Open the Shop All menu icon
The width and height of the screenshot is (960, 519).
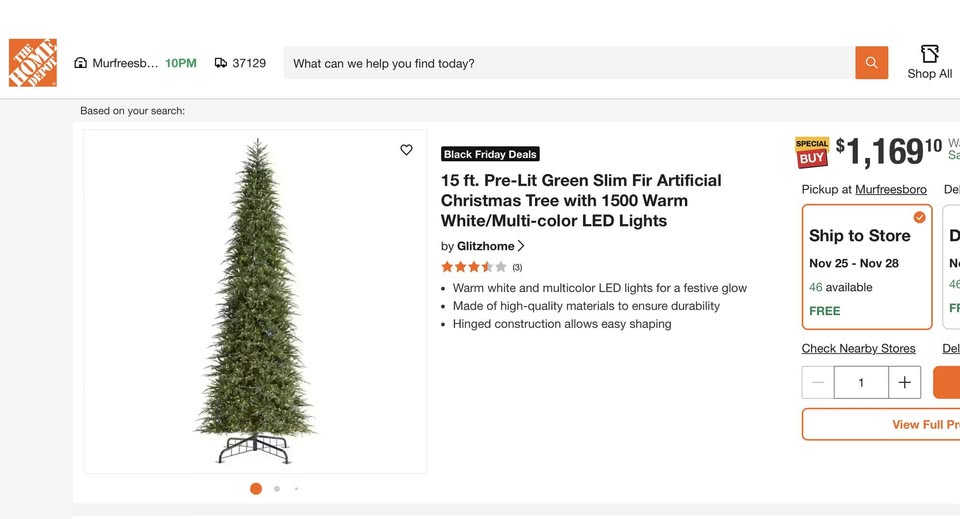point(929,54)
